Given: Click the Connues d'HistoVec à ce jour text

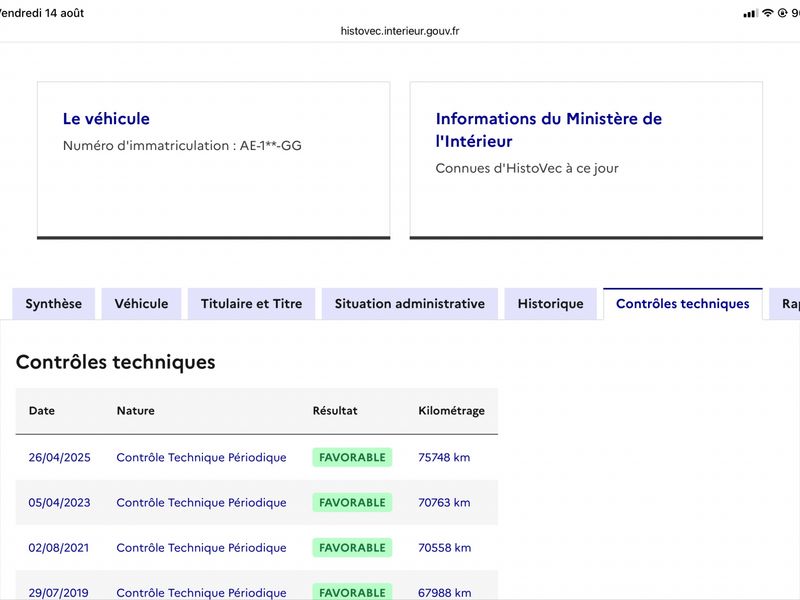Looking at the screenshot, I should [527, 168].
